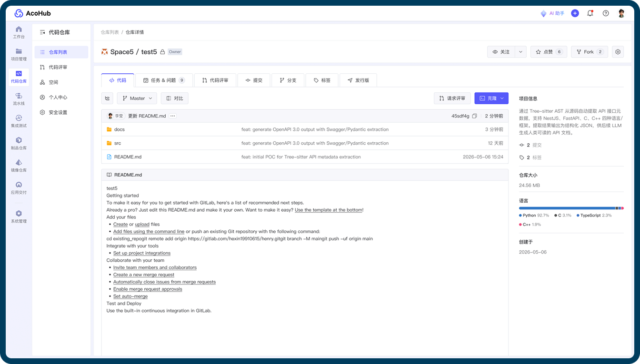Open README.md in the file list

point(128,157)
